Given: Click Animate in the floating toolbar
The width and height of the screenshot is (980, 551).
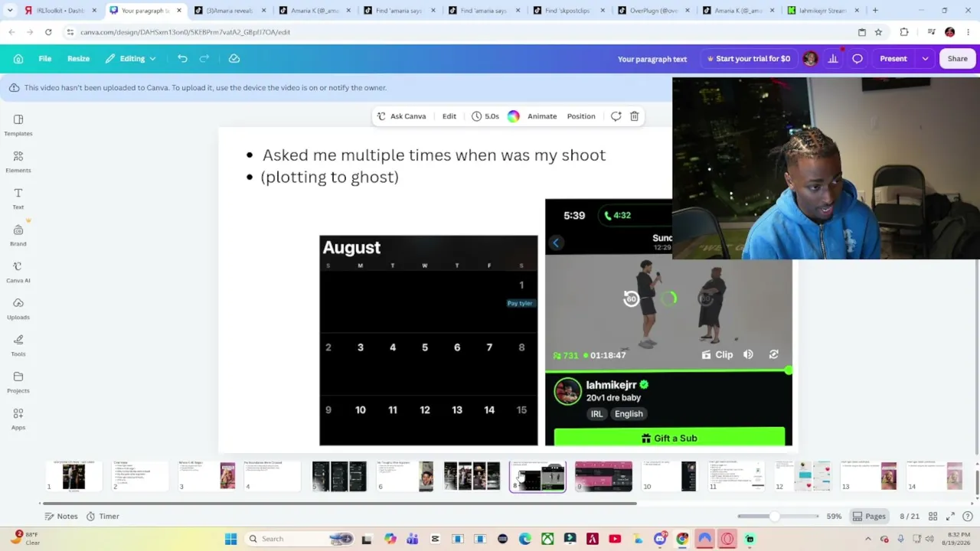Looking at the screenshot, I should 542,116.
